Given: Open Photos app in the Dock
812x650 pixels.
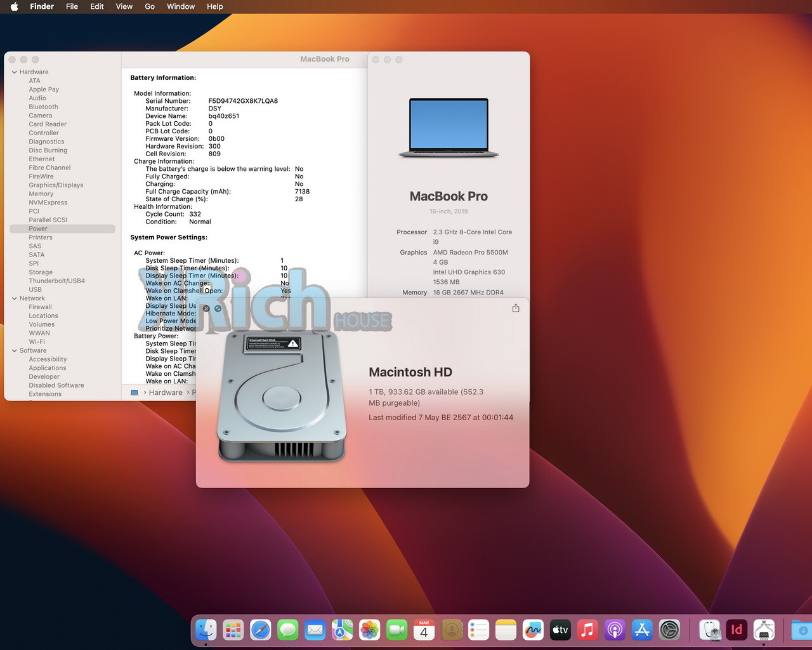Looking at the screenshot, I should coord(369,630).
